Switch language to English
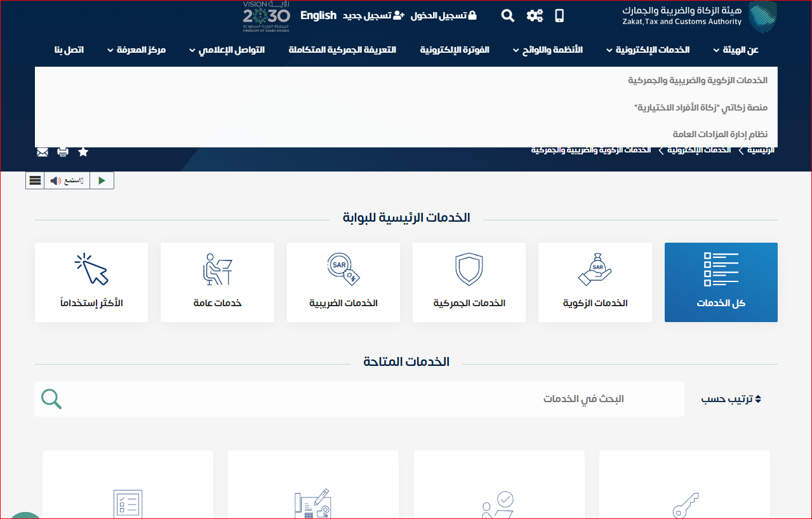812x519 pixels. [x=318, y=15]
